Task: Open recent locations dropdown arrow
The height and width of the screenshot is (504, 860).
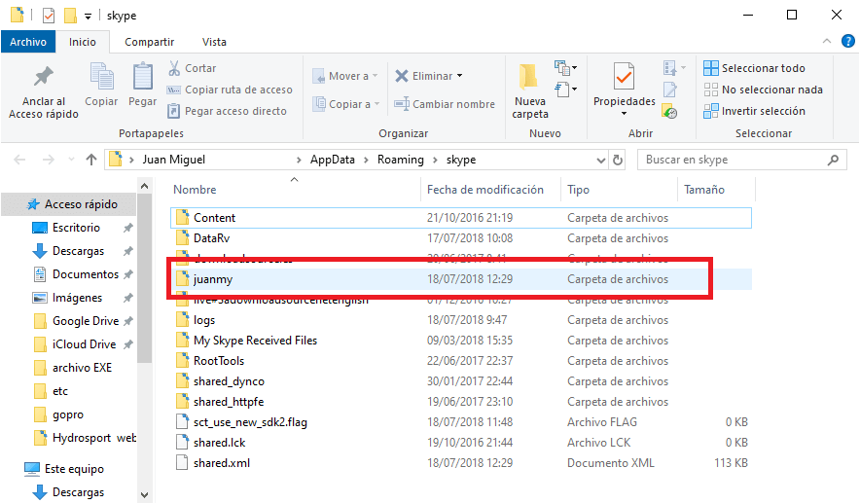Action: click(x=71, y=160)
